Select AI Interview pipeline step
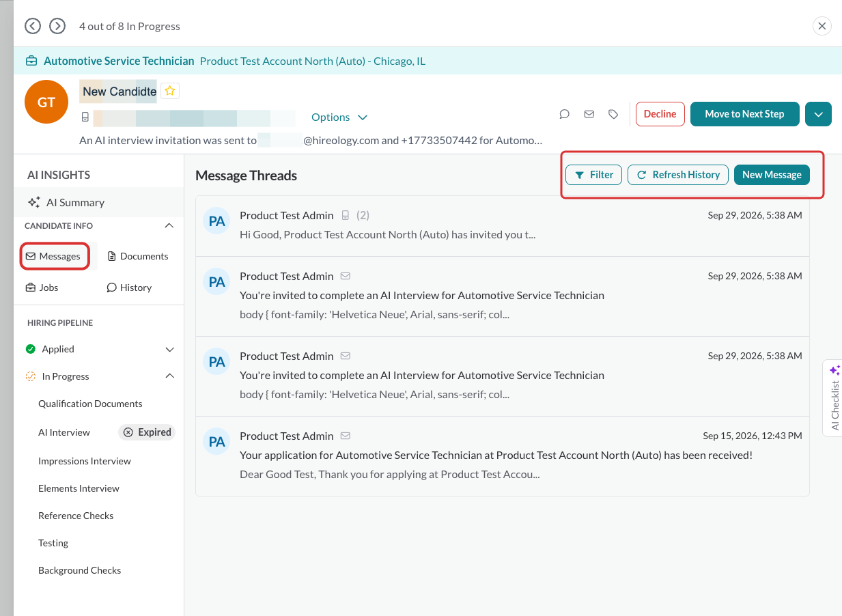The height and width of the screenshot is (616, 842). 64,432
